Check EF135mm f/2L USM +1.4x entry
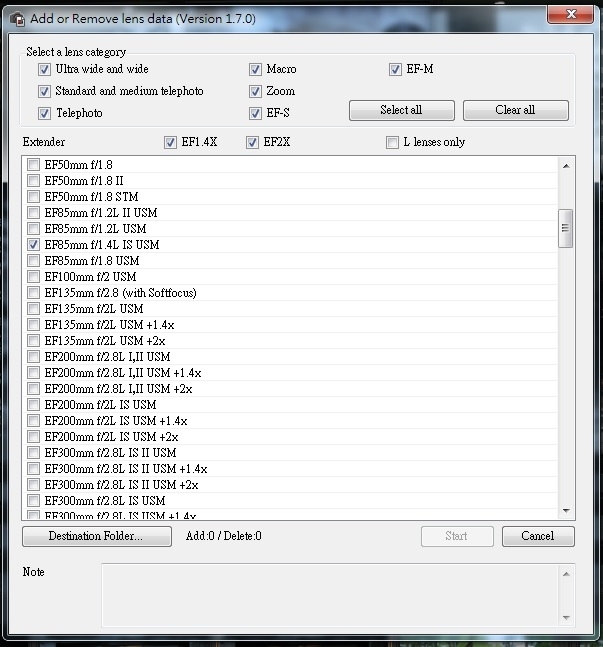Screen dimensions: 603x647 [33, 325]
